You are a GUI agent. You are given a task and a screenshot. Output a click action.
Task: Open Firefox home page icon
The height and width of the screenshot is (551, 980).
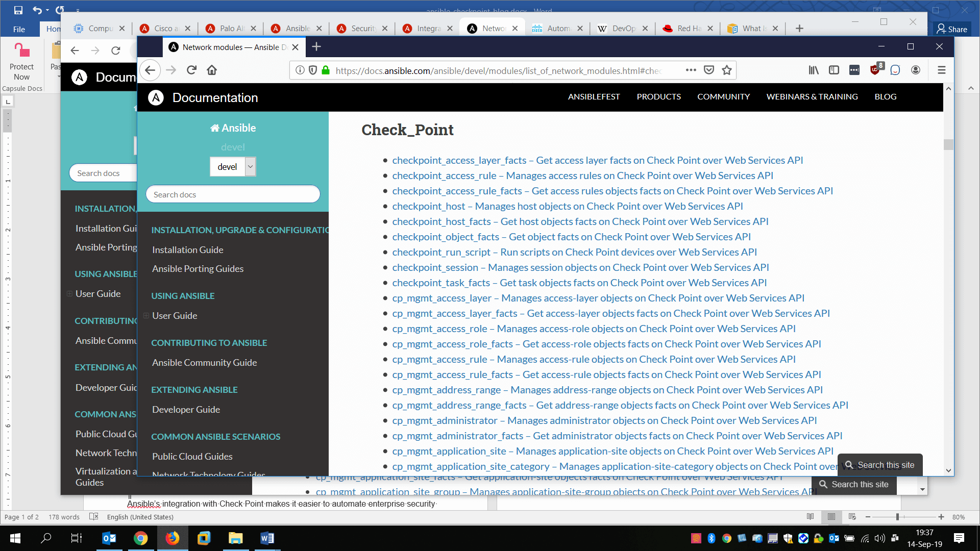click(212, 70)
